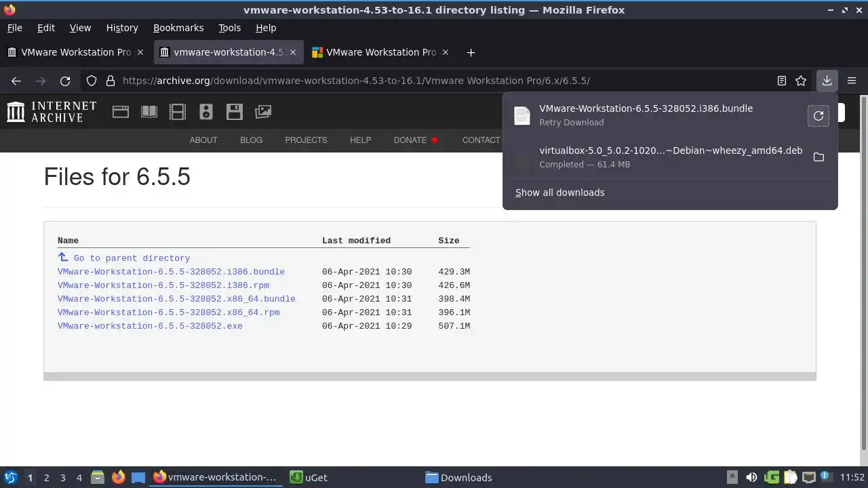
Task: Click BLOG in archive navigation
Action: 251,140
